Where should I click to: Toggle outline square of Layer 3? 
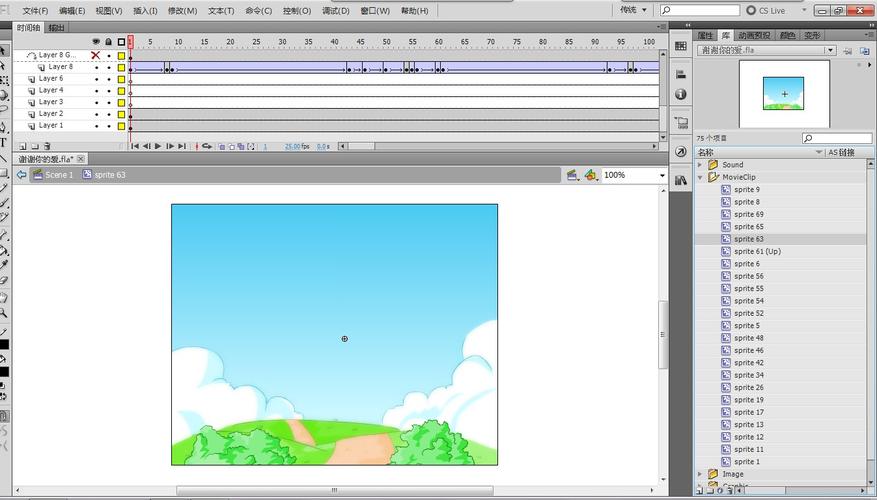121,102
